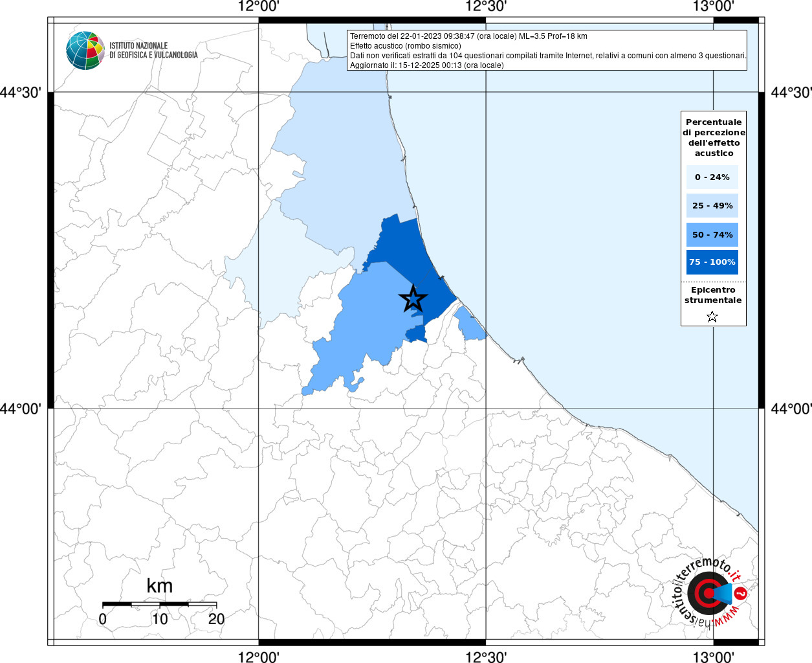The width and height of the screenshot is (812, 663).
Task: Click the bottom 12°30' longitude label
Action: coord(486,657)
